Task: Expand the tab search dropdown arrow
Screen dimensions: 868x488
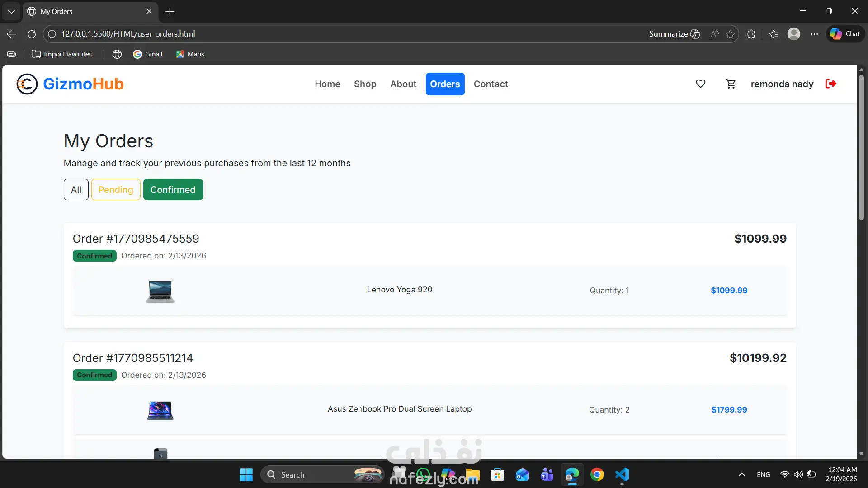Action: pyautogui.click(x=11, y=11)
